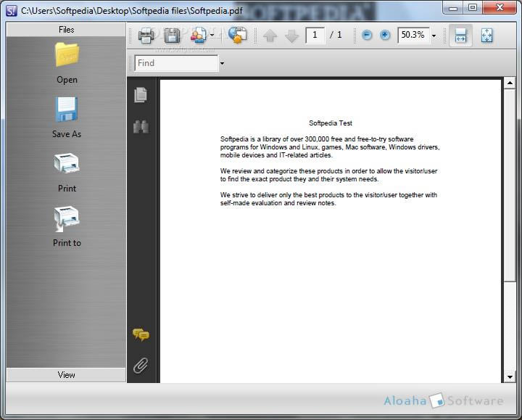Toggle the fit width view button
Viewport: 522px width, 420px height.
click(460, 36)
